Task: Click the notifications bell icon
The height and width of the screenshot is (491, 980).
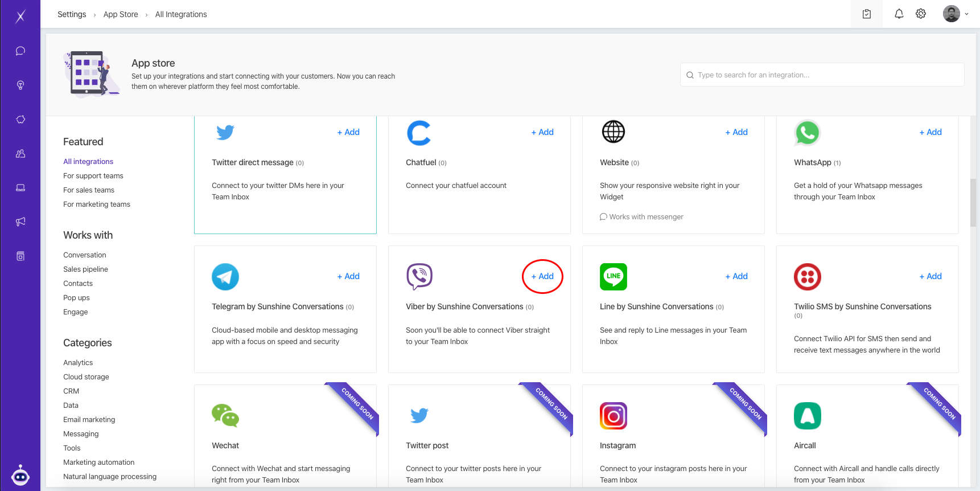Action: [899, 14]
